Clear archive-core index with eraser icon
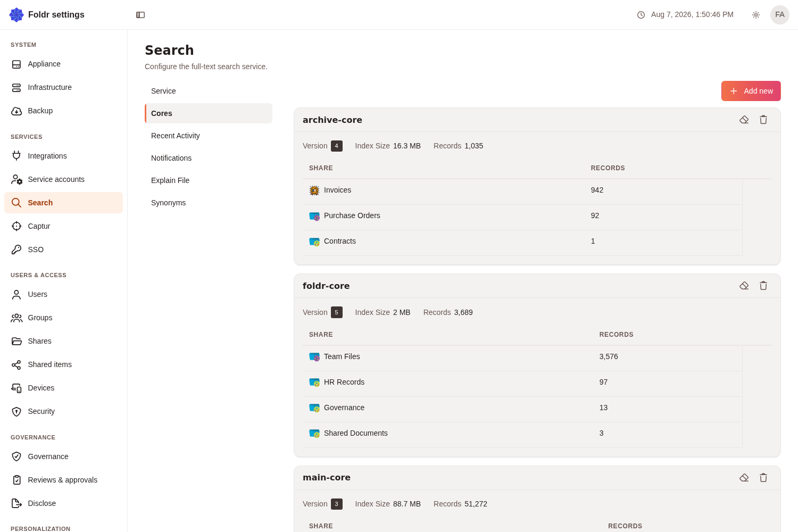The height and width of the screenshot is (532, 798). [x=744, y=120]
